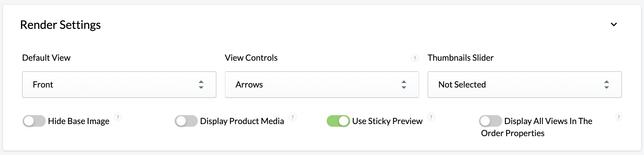Click the Display Product Media label text
The image size is (644, 155).
tap(242, 121)
